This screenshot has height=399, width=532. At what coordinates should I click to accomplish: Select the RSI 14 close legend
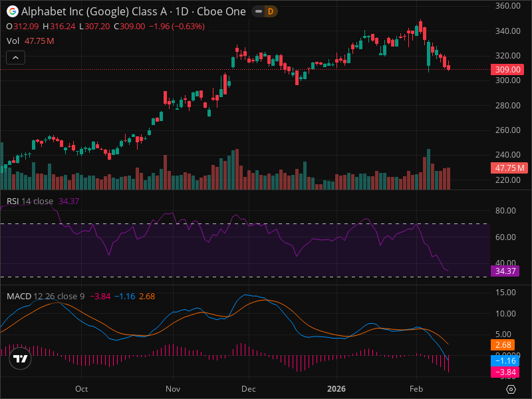coord(43,201)
